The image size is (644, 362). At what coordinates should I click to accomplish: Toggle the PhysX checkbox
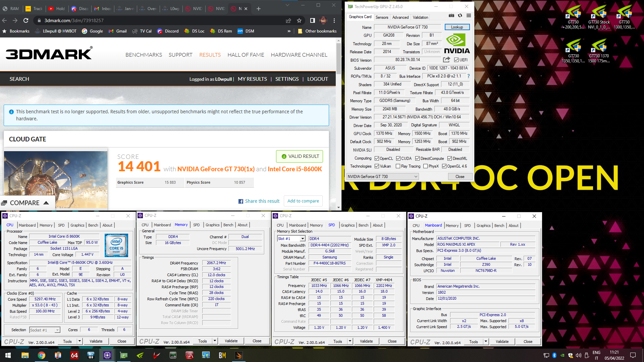coord(425,166)
